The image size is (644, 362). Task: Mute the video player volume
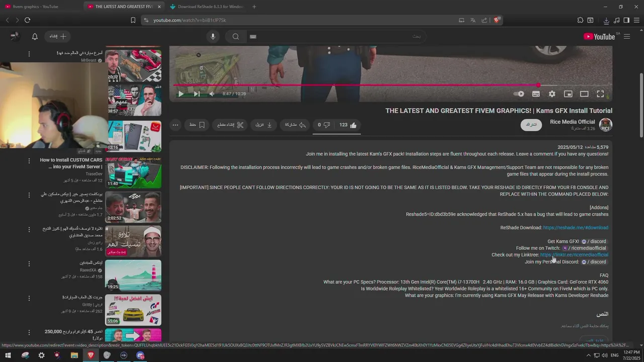tap(212, 94)
